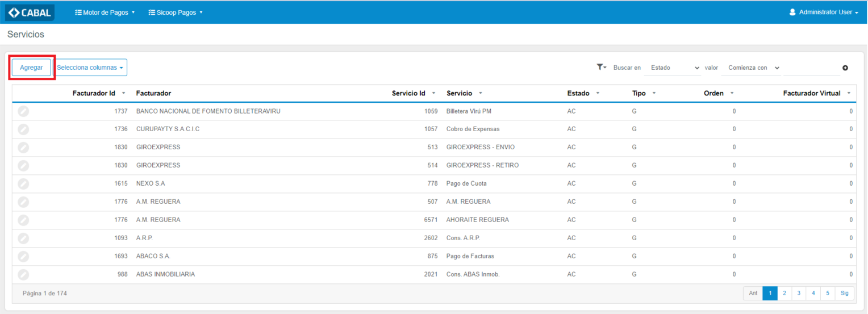868x314 pixels.
Task: Edit the GIROEXPRESS - RETIRO row
Action: click(23, 166)
